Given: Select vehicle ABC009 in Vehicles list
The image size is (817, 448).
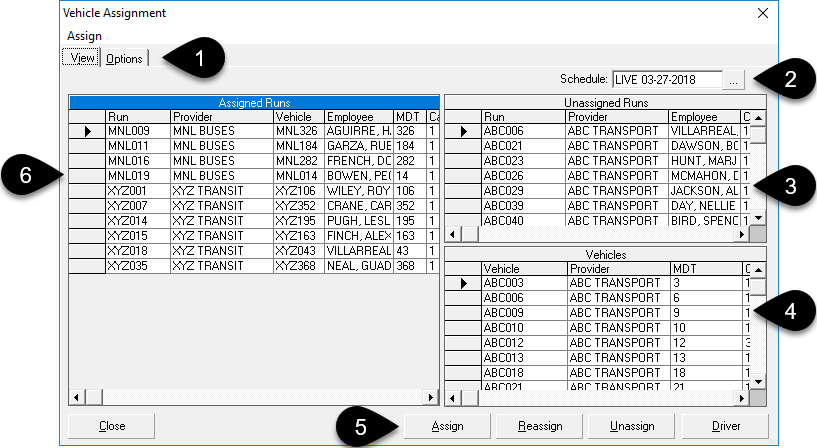Looking at the screenshot, I should pyautogui.click(x=524, y=313).
